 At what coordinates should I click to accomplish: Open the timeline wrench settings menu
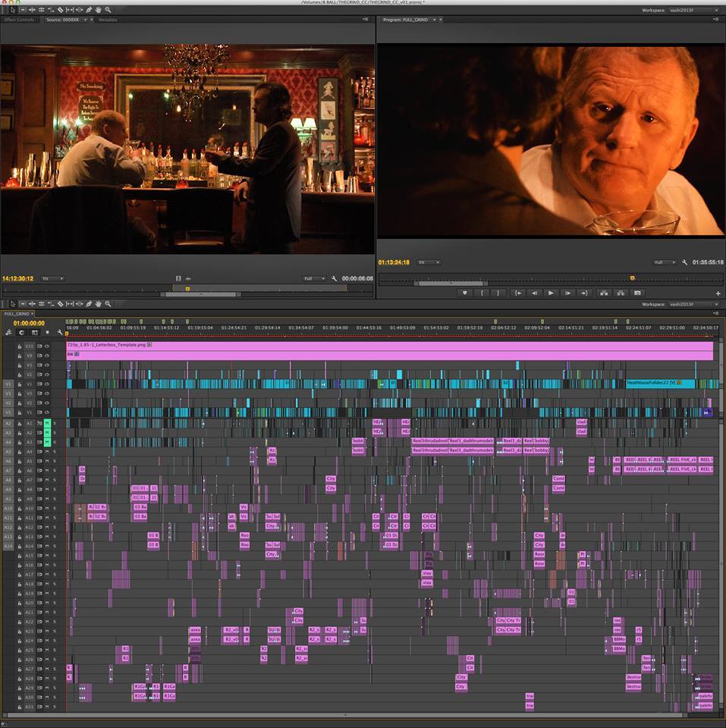[x=61, y=332]
